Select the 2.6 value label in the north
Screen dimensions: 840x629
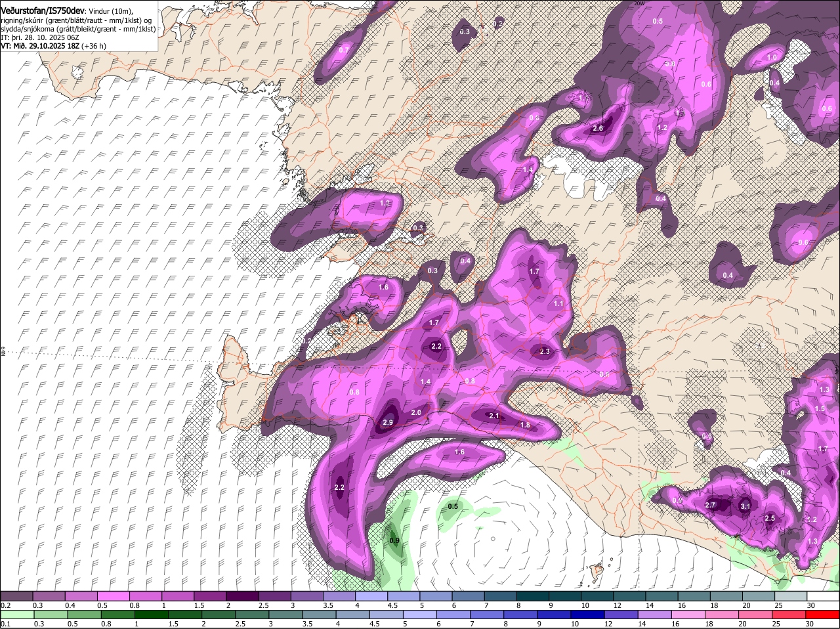tap(598, 128)
